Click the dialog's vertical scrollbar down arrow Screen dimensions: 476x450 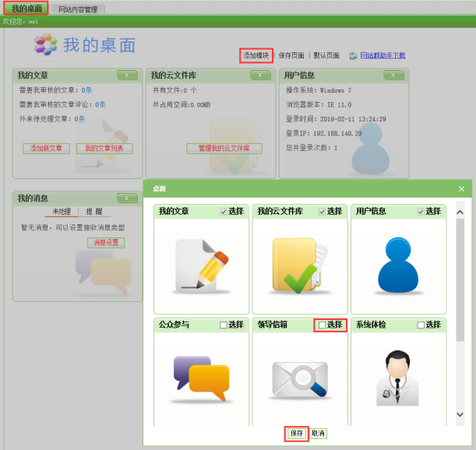coord(460,415)
